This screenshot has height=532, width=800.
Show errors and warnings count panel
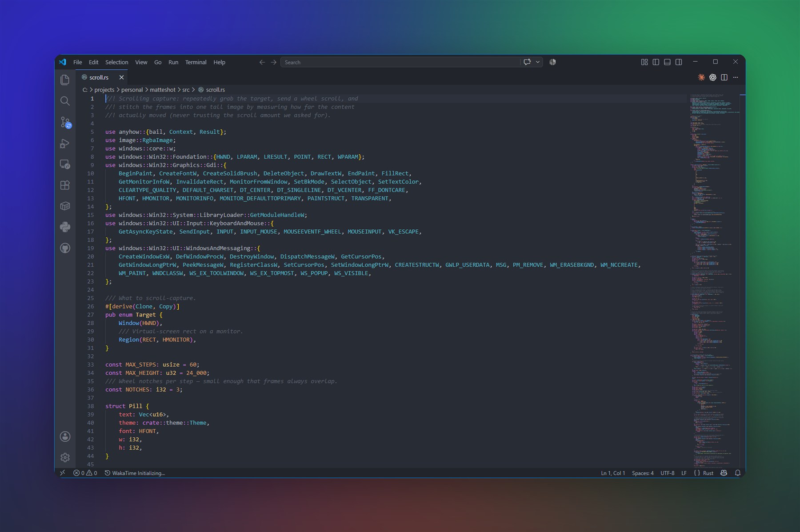pyautogui.click(x=85, y=473)
